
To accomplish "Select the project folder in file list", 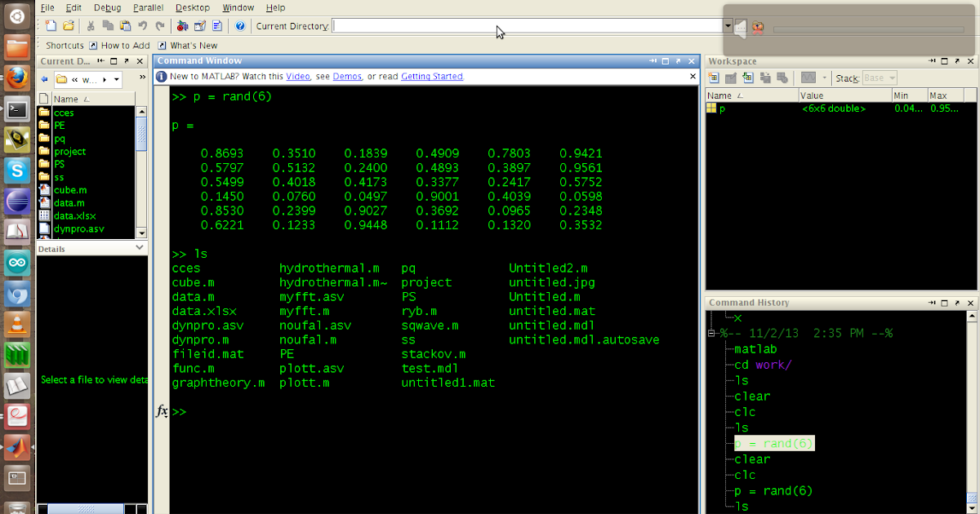I will (69, 151).
